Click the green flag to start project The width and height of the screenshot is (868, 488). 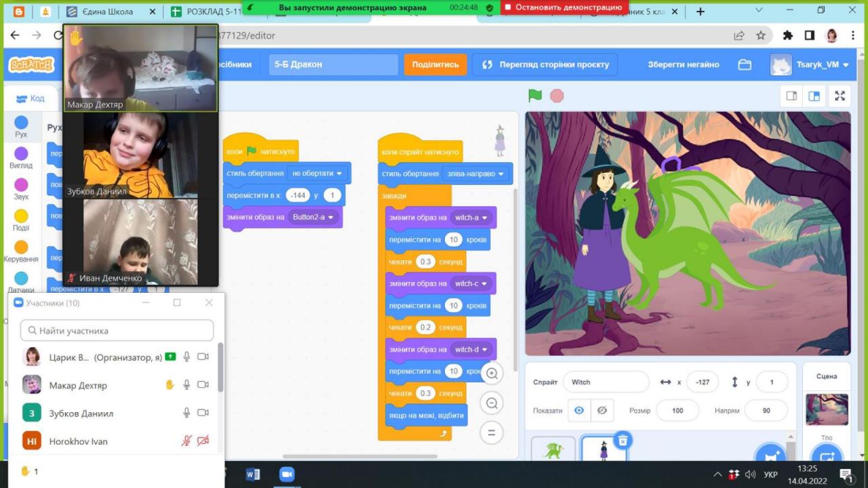(x=535, y=96)
